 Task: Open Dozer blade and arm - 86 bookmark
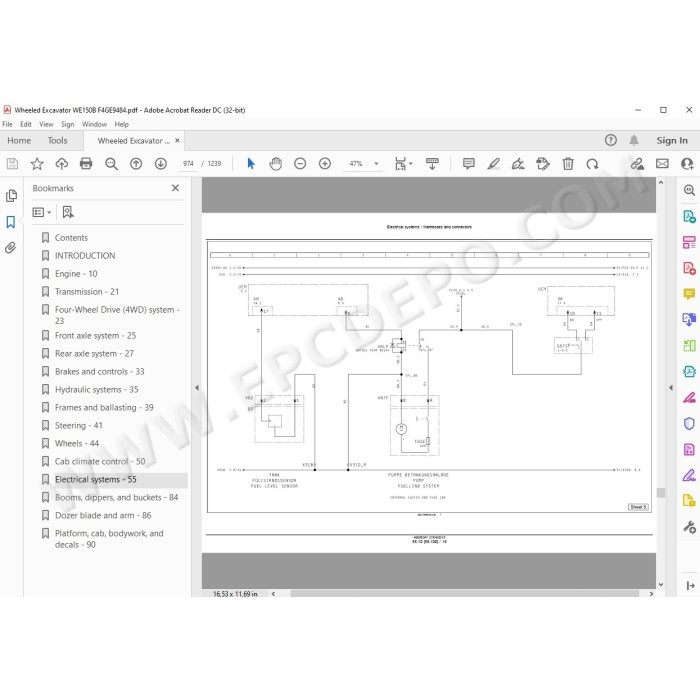(x=103, y=515)
